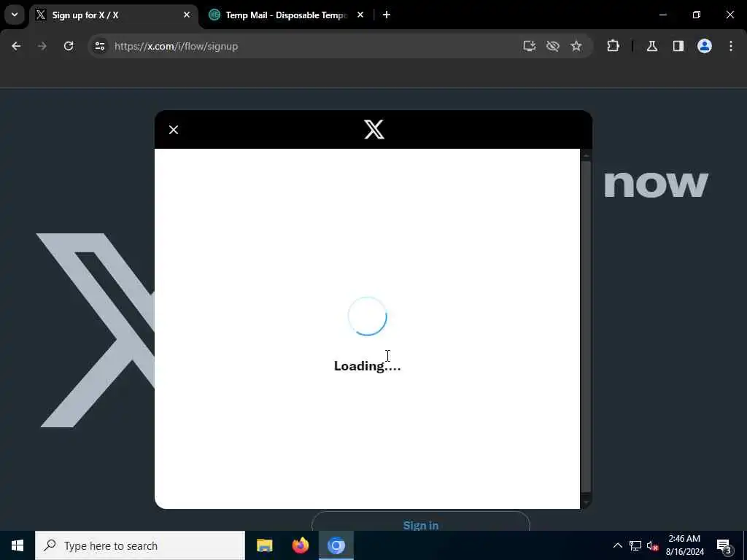Open File Explorer from the taskbar

264,545
